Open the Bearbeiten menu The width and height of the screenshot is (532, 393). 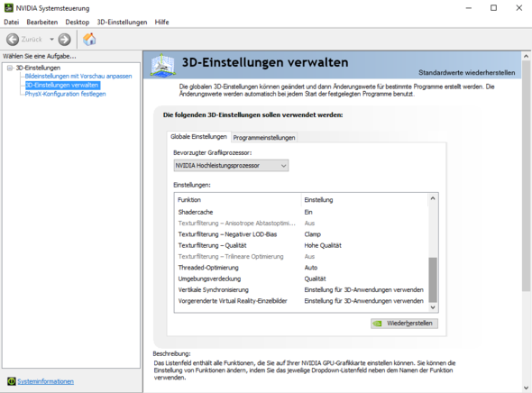pos(42,22)
